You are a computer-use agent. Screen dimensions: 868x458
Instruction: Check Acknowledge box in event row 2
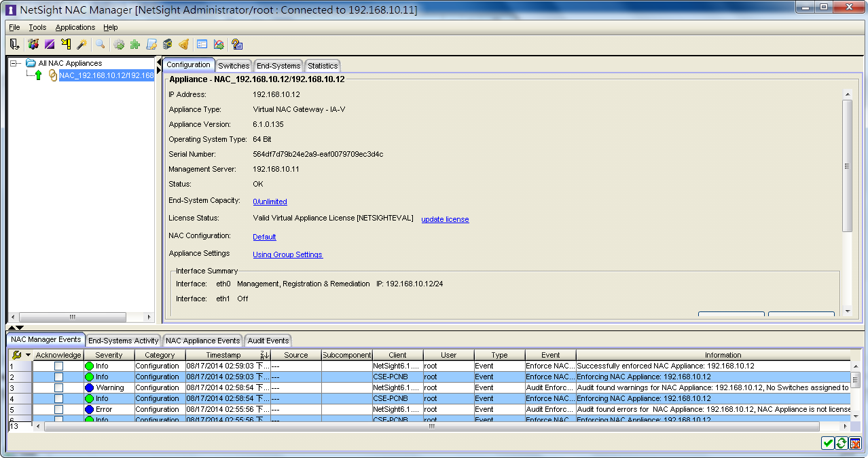(x=58, y=377)
